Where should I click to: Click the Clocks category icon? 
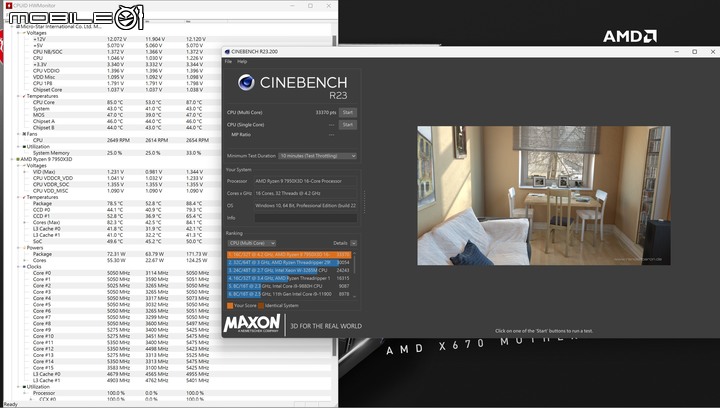point(24,267)
